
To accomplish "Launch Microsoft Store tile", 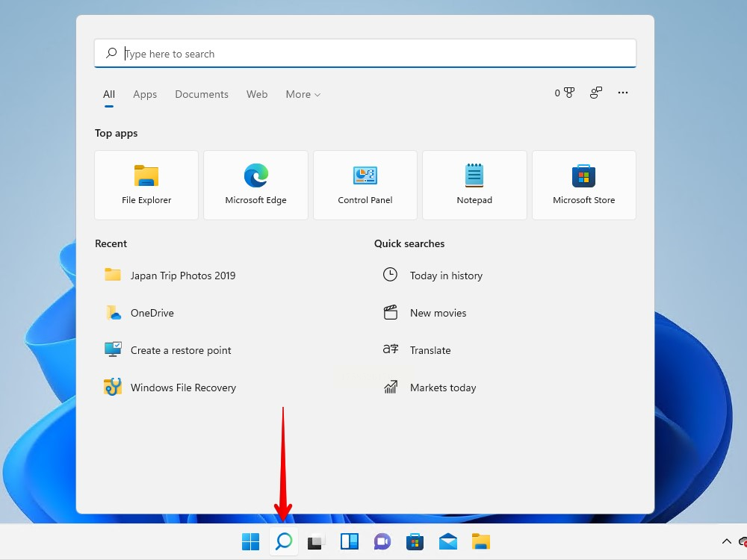I will point(583,185).
